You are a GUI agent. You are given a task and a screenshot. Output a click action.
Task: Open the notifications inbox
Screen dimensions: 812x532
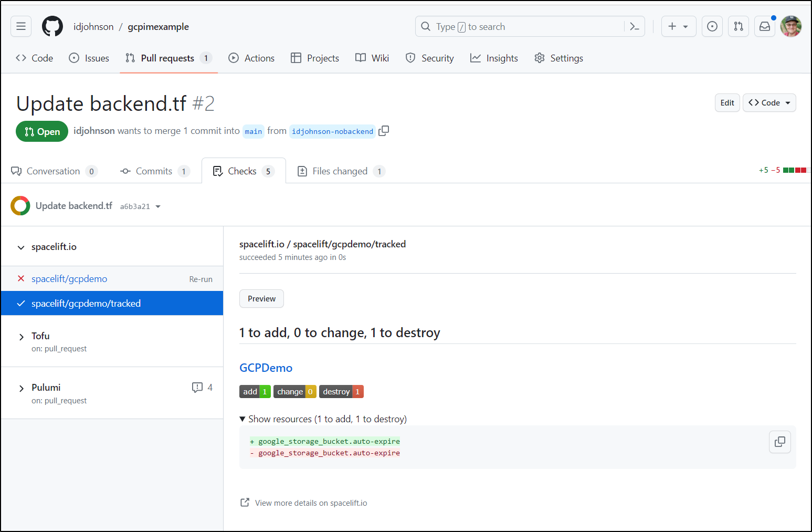coord(765,26)
